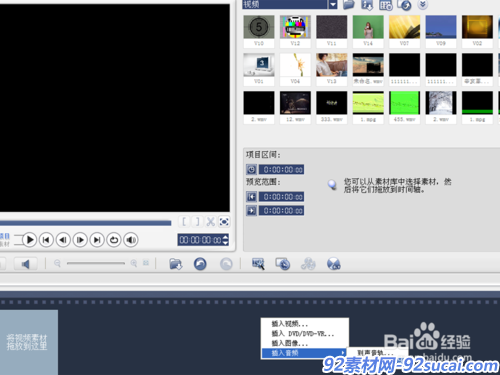Click the Play button in preview controls
This screenshot has width=500, height=375.
[x=29, y=240]
